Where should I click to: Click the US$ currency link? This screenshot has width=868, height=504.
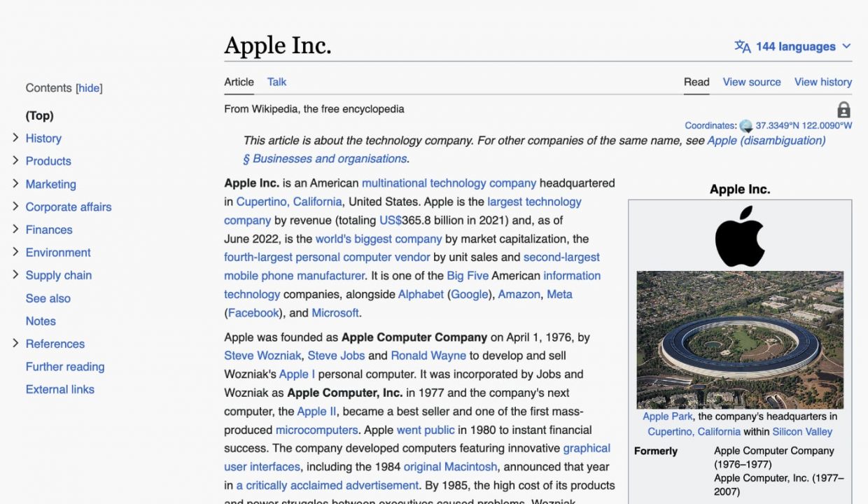[x=391, y=220]
